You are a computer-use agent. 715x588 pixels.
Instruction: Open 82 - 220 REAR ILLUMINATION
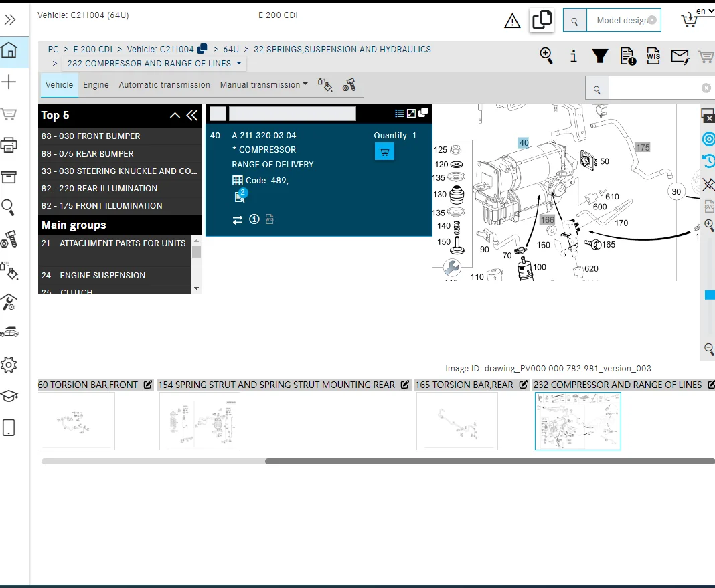(x=120, y=189)
